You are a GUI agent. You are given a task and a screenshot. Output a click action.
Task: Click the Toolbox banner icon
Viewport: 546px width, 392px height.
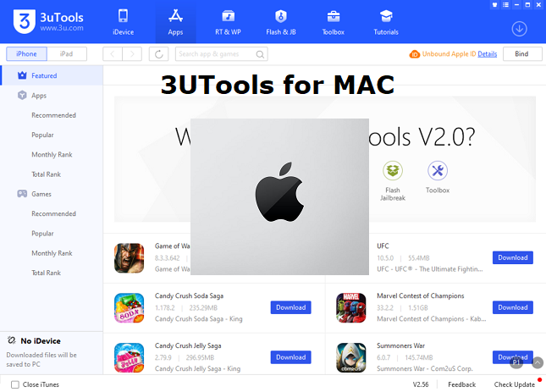(x=438, y=170)
